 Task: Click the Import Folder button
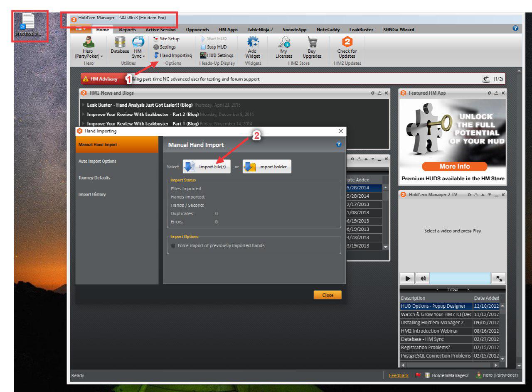[x=267, y=167]
